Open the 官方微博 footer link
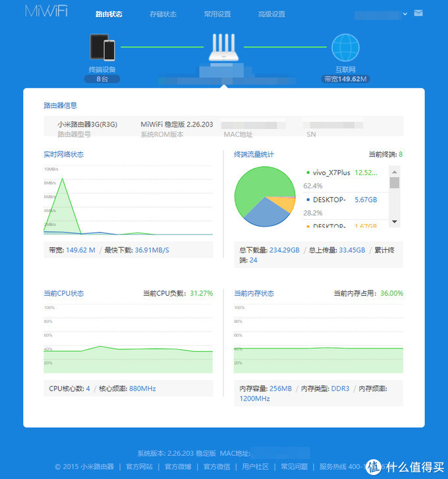Viewport: 448px width, 479px height. pyautogui.click(x=178, y=466)
